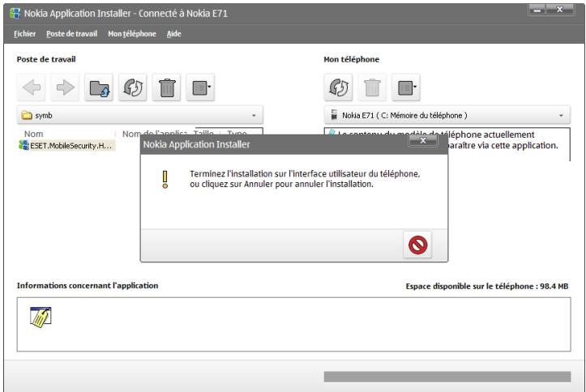Viewport: 586px width, 392px height.
Task: Open the Aide menu
Action: (x=173, y=33)
